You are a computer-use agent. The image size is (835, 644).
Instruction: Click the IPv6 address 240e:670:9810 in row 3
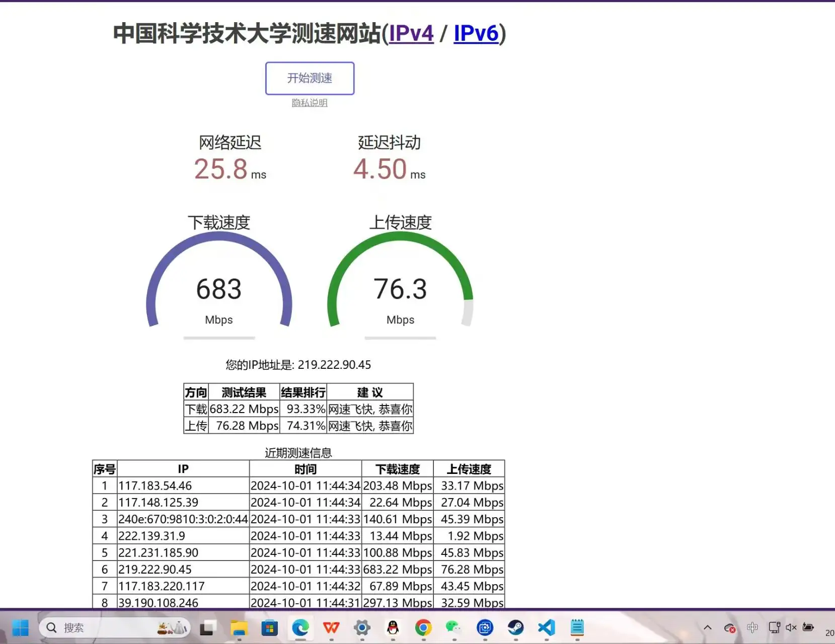[183, 519]
